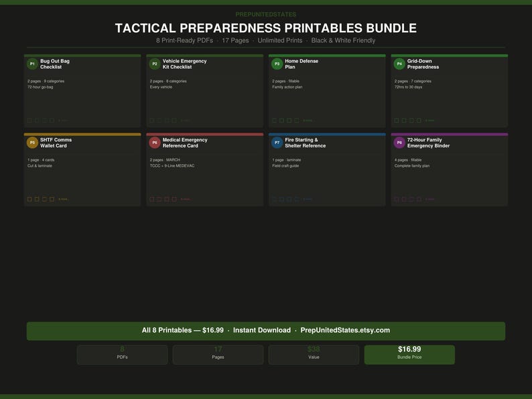Click the blue P7 badge
This screenshot has width=532, height=399.
[277, 143]
